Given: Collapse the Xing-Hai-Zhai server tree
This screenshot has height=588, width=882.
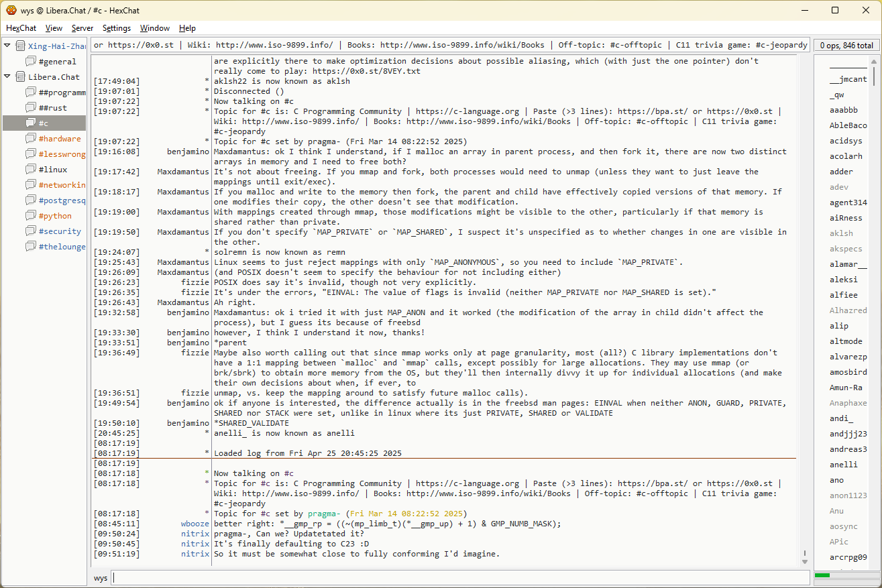Looking at the screenshot, I should [x=7, y=46].
